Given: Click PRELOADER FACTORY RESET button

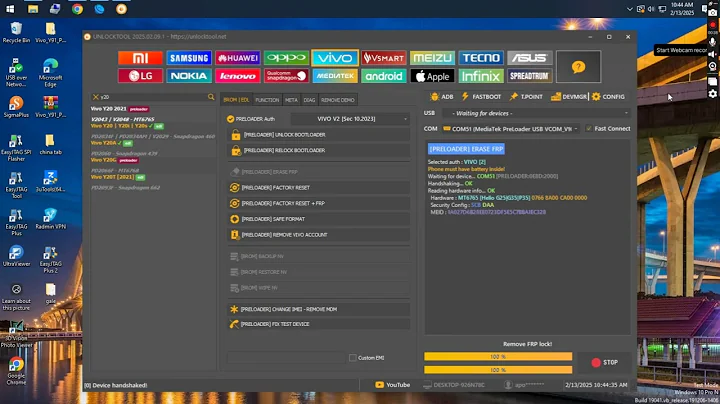Looking at the screenshot, I should 319,188.
